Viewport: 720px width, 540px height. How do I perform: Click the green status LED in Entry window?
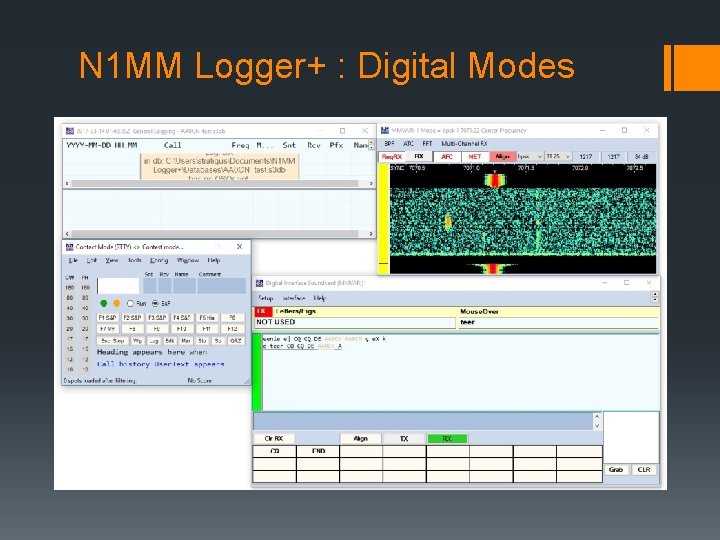[104, 303]
